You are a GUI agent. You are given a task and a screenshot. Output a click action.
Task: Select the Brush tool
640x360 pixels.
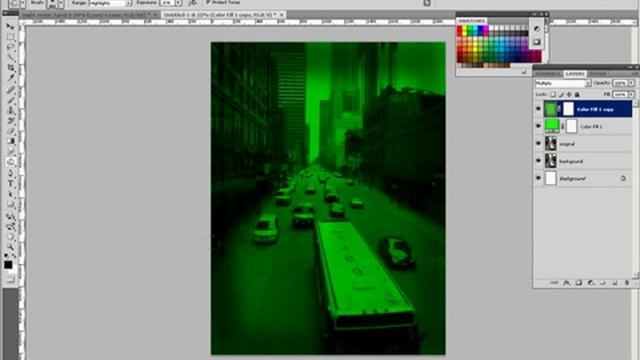click(x=11, y=100)
